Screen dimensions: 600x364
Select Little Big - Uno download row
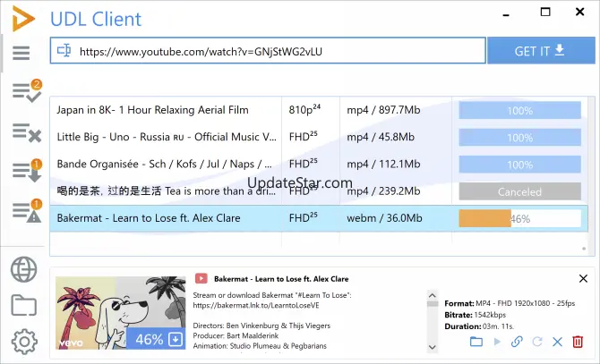coord(166,138)
